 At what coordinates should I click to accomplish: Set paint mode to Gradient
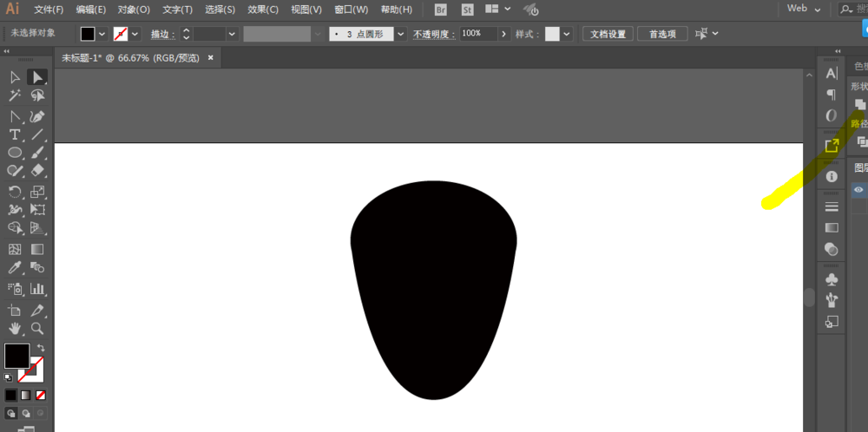coord(25,396)
